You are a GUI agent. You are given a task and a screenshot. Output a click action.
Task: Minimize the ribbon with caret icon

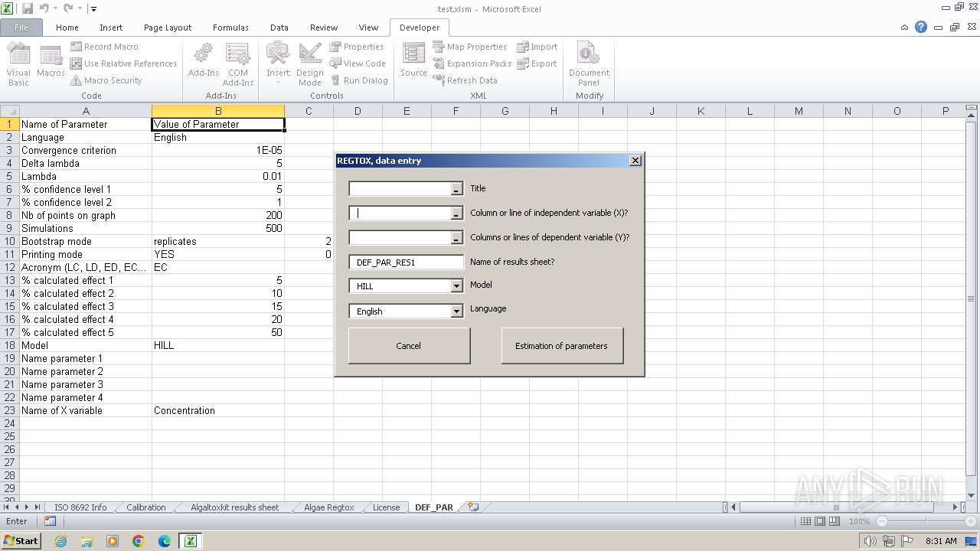[x=905, y=27]
